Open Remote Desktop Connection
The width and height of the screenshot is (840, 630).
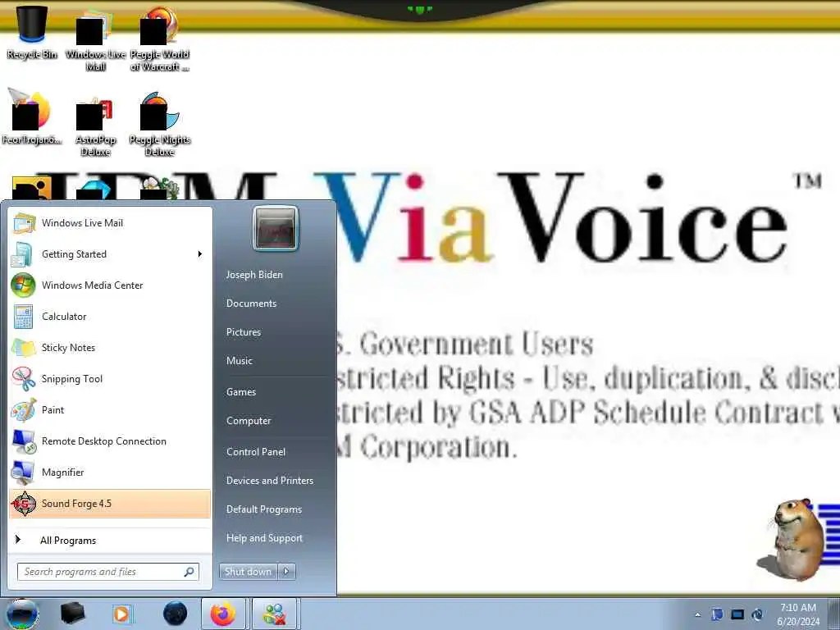click(110, 441)
